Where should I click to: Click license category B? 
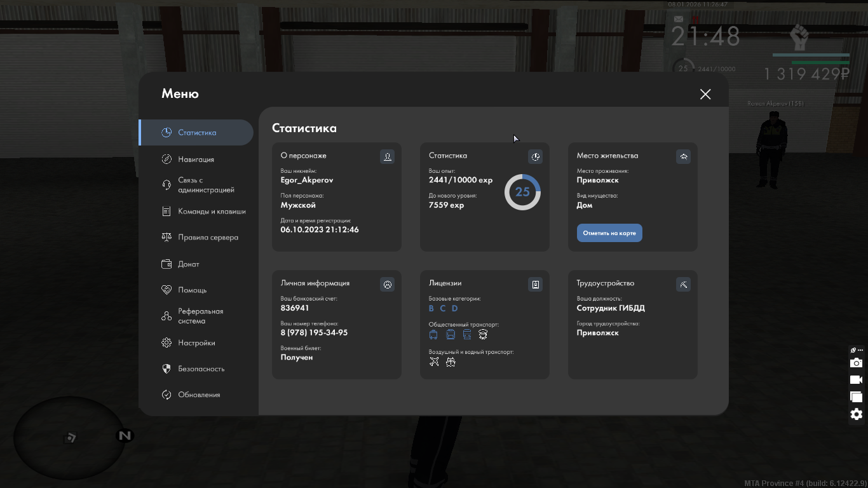431,308
